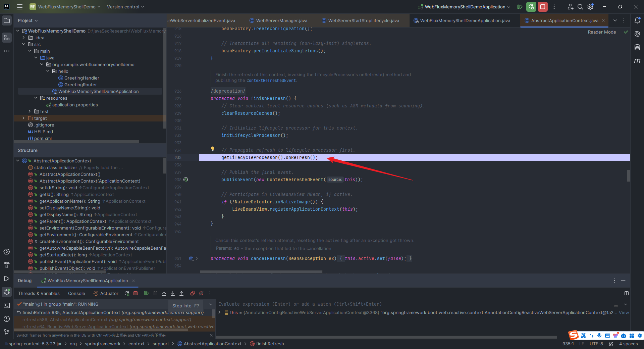Expand the .idea folder
644x349 pixels.
pos(24,38)
